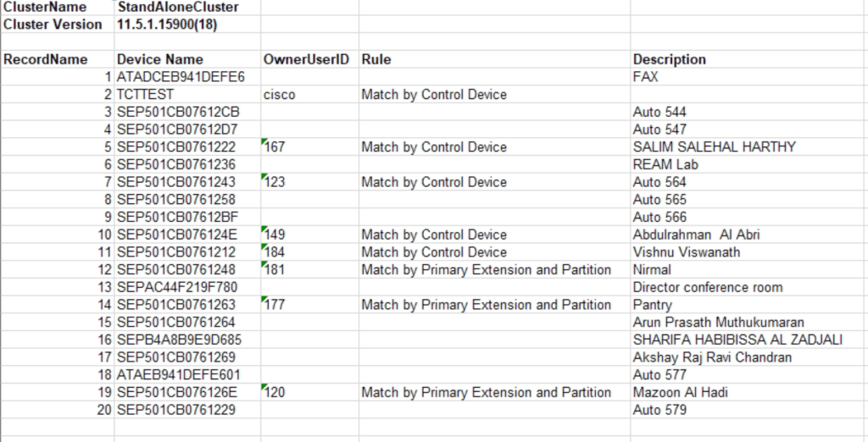Select the owner cell containing cisco
This screenshot has height=442, width=868.
280,95
